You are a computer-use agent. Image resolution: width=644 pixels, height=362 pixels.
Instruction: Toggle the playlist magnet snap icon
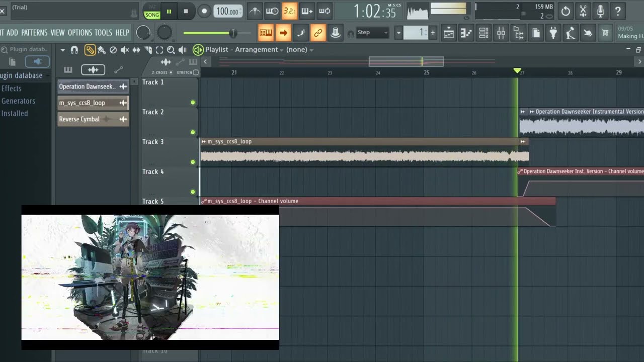click(74, 50)
